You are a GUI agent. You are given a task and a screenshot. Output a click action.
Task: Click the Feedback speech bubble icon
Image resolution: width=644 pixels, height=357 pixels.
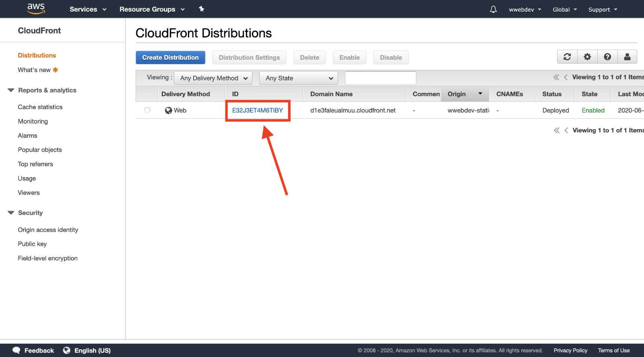tap(17, 350)
